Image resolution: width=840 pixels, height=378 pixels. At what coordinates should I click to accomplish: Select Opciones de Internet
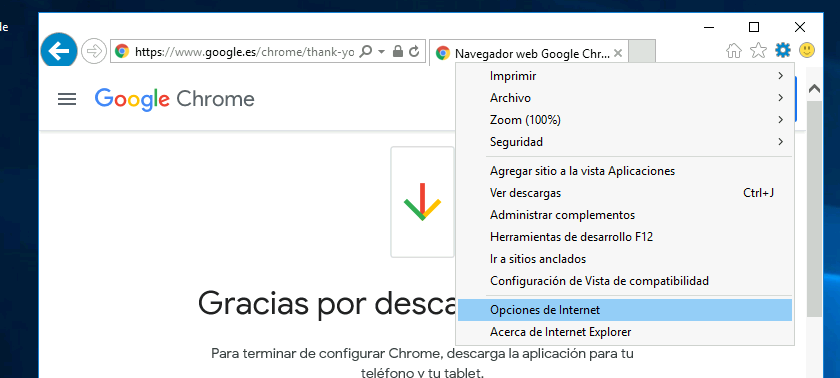coord(625,310)
